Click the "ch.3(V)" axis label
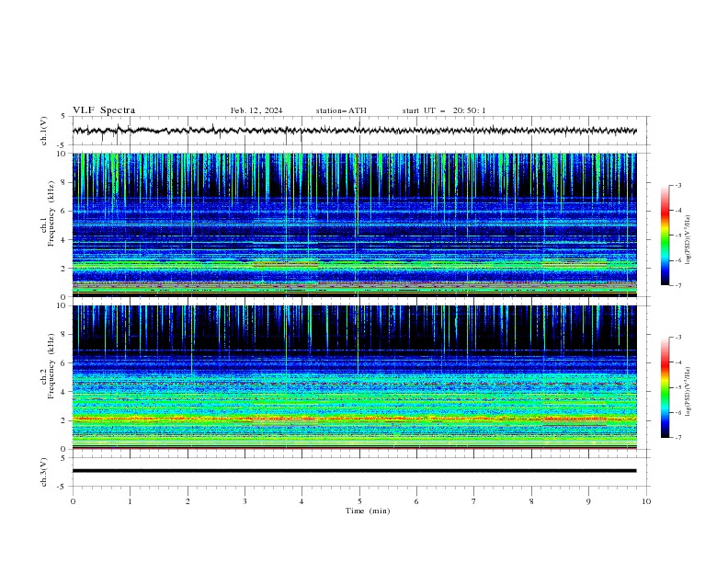728x563 pixels. tap(44, 472)
